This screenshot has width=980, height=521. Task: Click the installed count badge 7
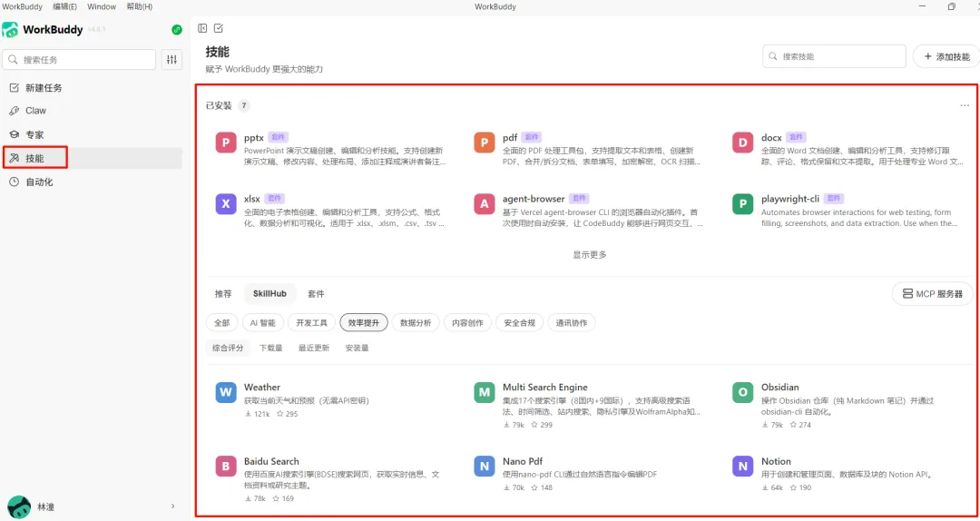point(244,105)
